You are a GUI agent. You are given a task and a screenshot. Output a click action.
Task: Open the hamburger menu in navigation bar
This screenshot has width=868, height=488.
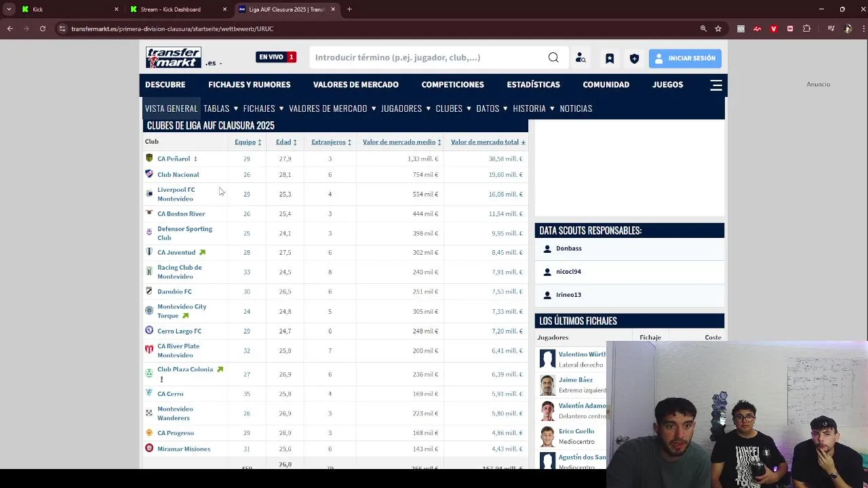716,85
